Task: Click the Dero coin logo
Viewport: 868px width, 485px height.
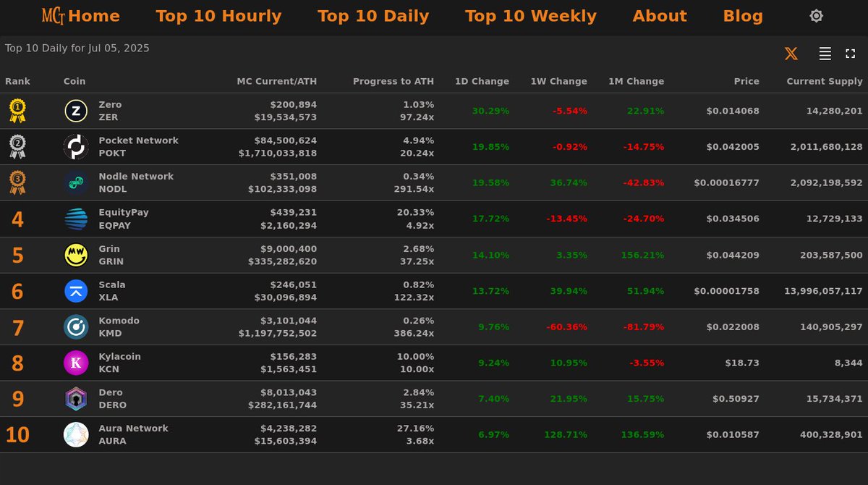Action: [76, 399]
